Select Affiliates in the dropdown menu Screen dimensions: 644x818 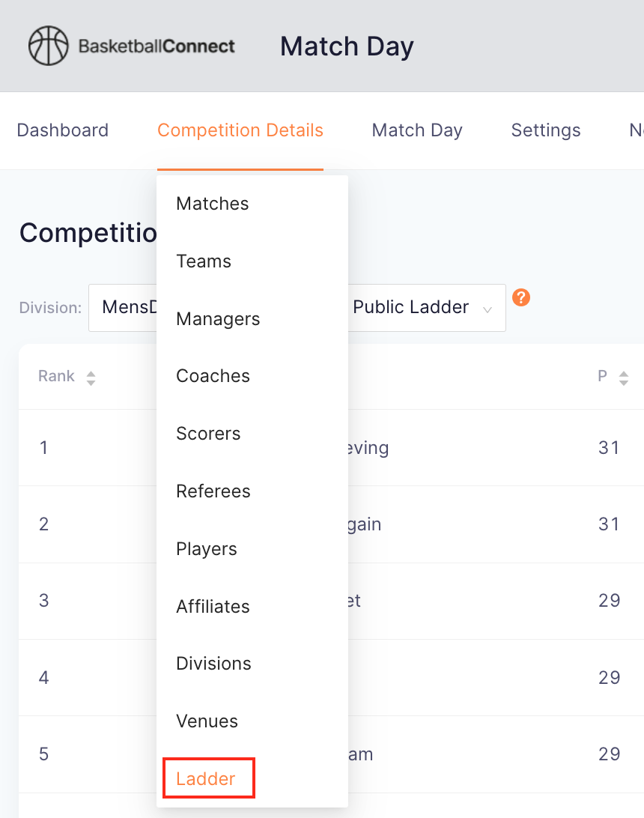click(213, 607)
